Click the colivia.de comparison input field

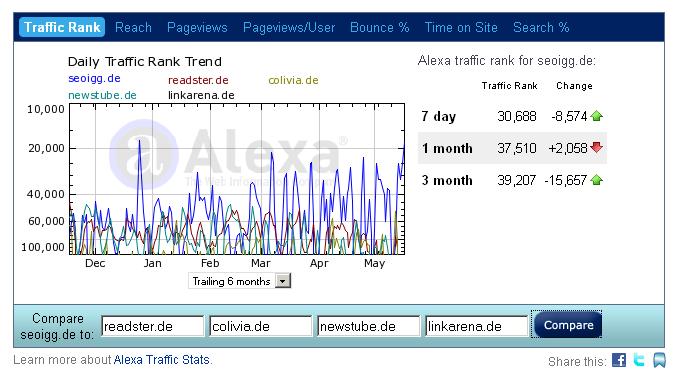pos(261,326)
